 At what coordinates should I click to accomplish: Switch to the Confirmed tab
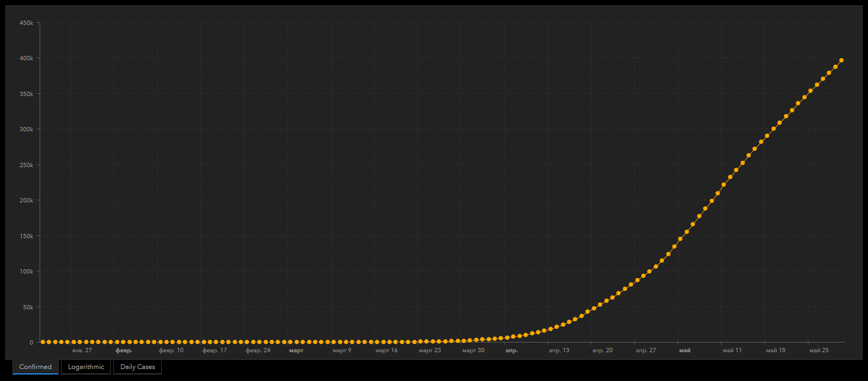35,367
